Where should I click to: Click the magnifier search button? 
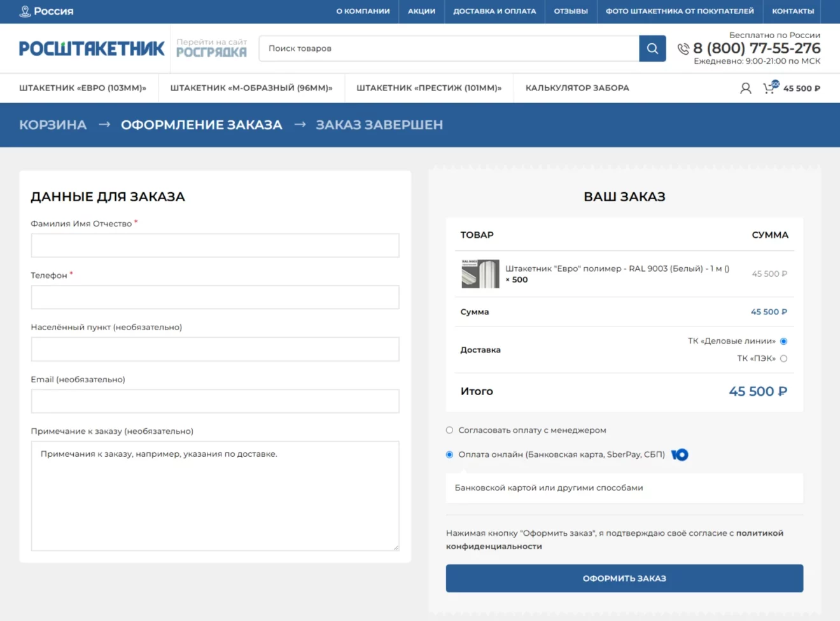(652, 48)
